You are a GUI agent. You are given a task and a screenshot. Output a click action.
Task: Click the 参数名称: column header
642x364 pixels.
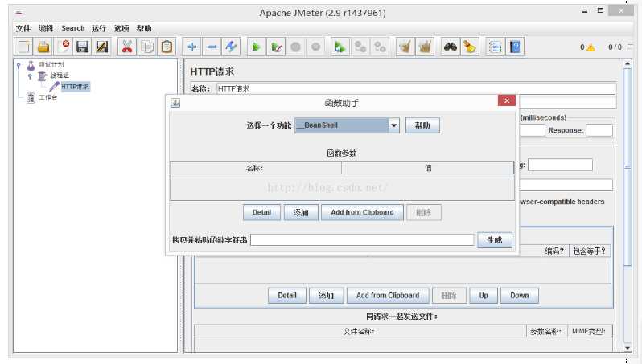546,331
